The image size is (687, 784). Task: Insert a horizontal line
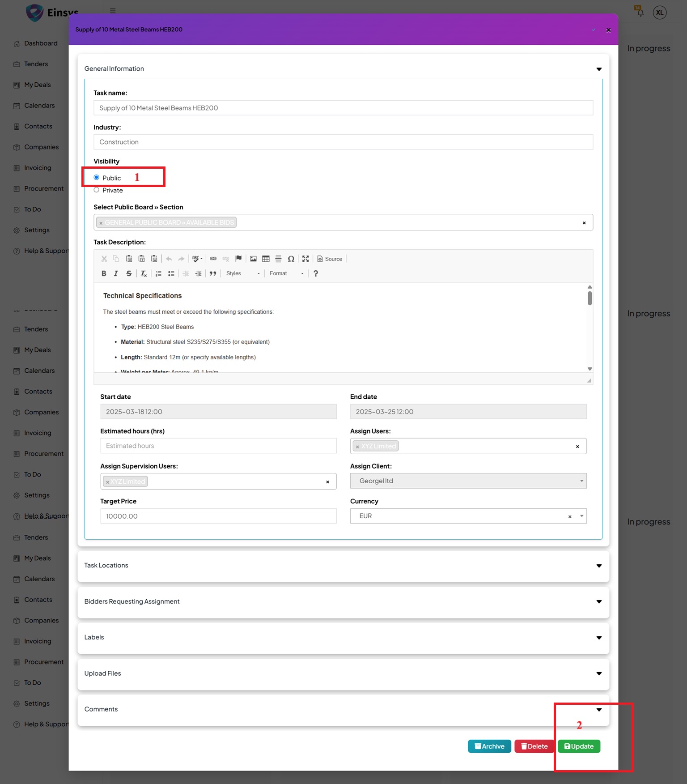pyautogui.click(x=278, y=259)
